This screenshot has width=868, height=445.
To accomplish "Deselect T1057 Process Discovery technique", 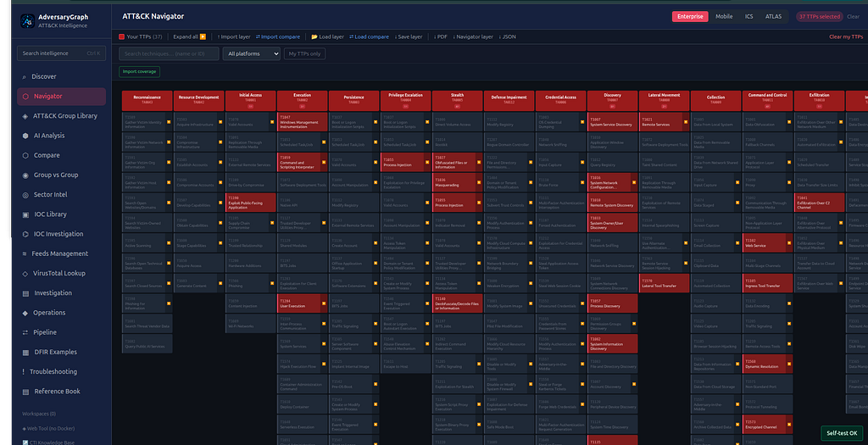I will coord(612,303).
